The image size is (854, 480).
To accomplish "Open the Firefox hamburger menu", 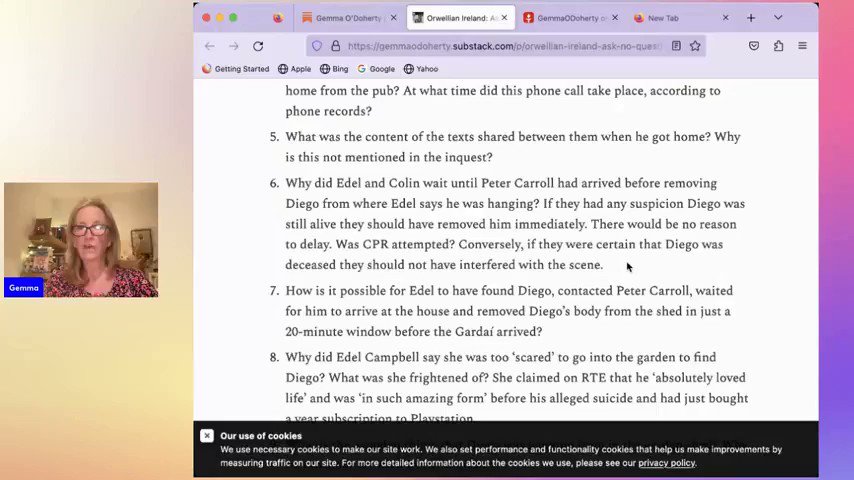I will [x=802, y=46].
